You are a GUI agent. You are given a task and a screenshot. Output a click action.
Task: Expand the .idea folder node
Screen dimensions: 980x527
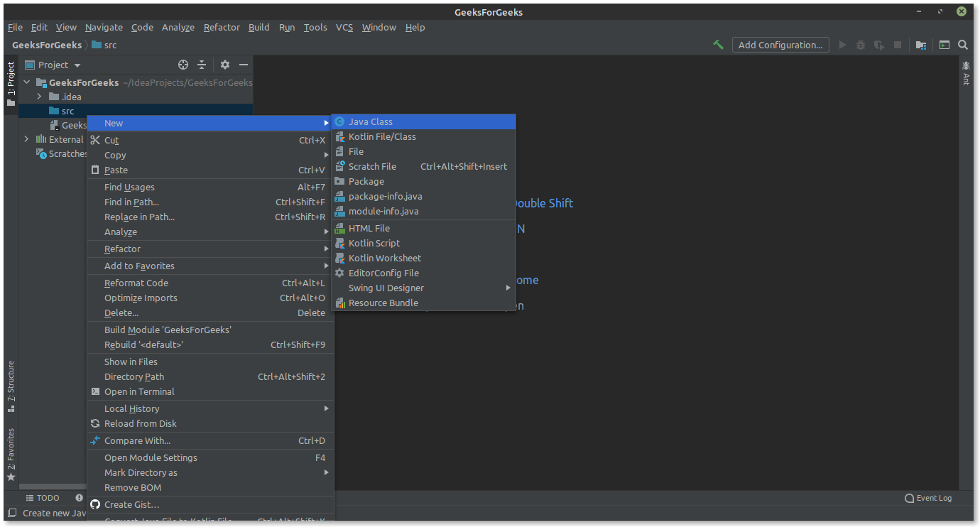pyautogui.click(x=40, y=97)
